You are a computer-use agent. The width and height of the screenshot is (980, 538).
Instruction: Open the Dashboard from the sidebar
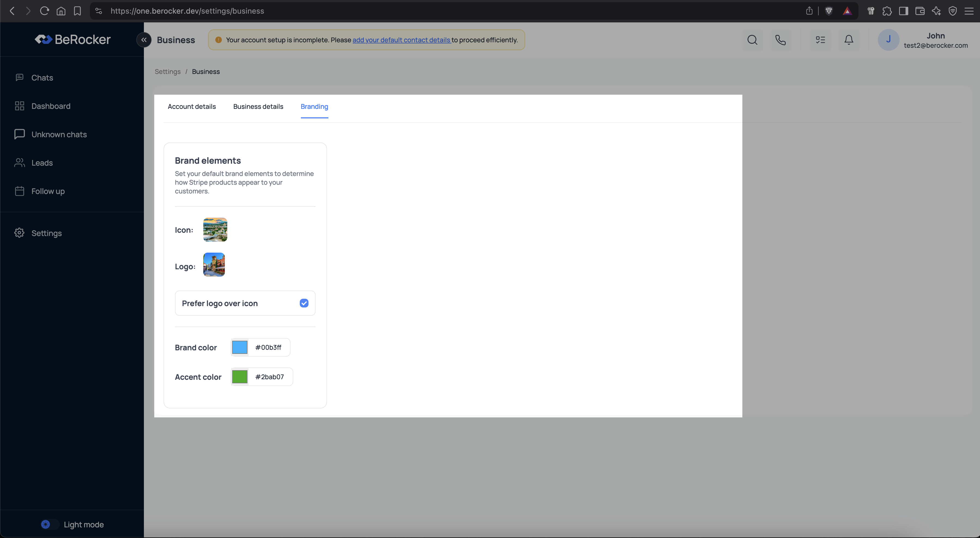coord(51,106)
